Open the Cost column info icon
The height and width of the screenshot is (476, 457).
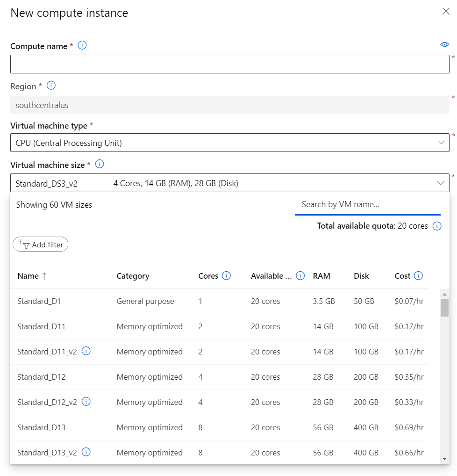pyautogui.click(x=418, y=275)
